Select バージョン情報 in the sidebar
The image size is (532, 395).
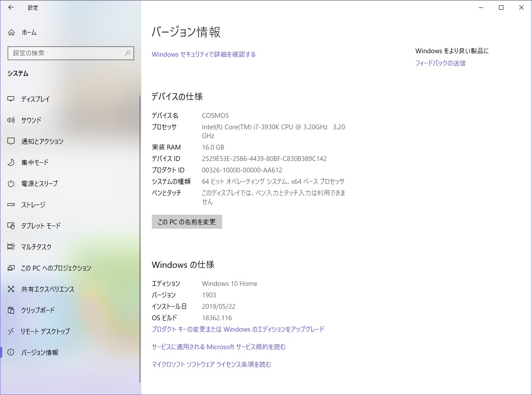pos(70,352)
